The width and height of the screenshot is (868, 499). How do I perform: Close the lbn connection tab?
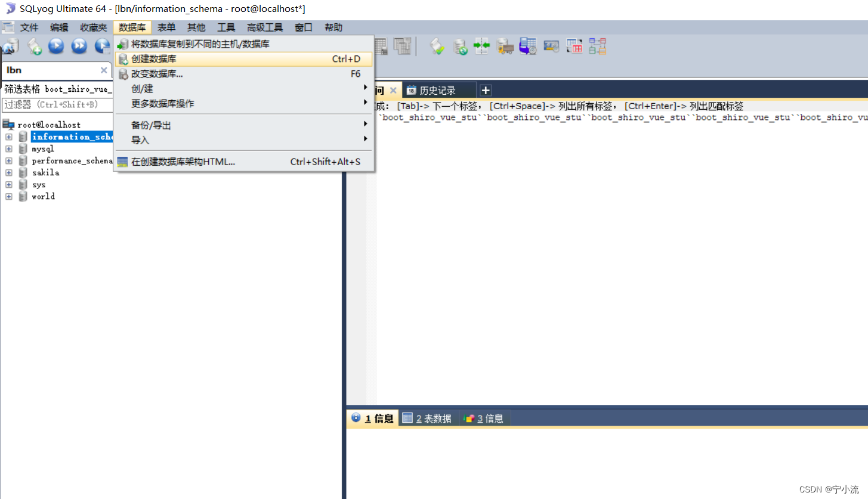(104, 70)
